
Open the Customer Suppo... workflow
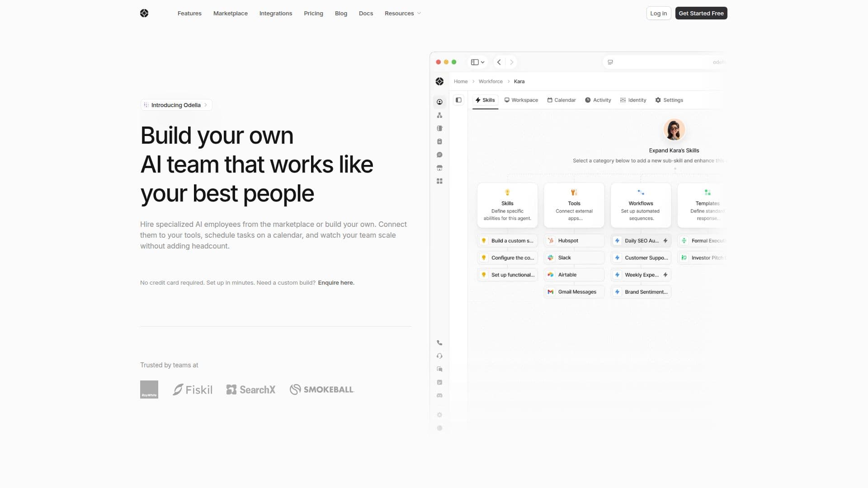click(x=641, y=258)
